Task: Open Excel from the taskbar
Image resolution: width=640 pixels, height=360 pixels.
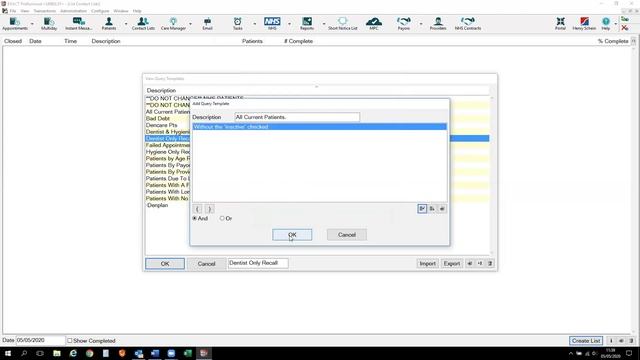Action: coord(187,353)
